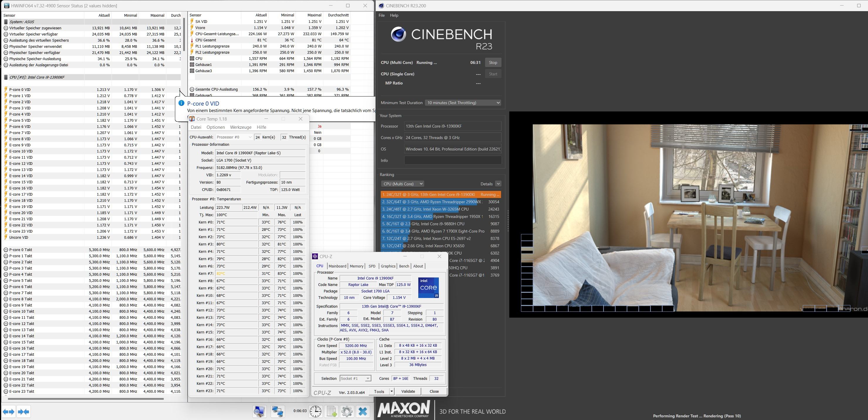This screenshot has height=420, width=868.
Task: Click the Intel Core i9 logo in CPU-Z
Action: [x=428, y=288]
